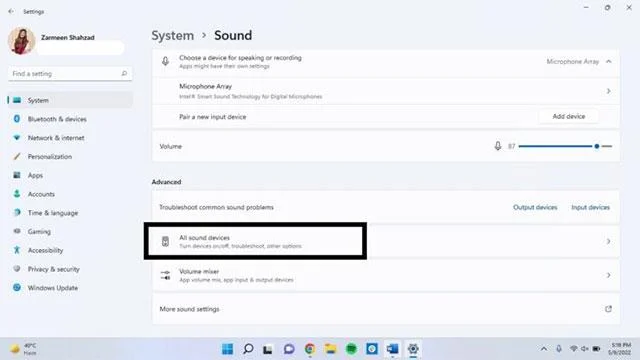Click the Windows Update icon

coord(17,287)
